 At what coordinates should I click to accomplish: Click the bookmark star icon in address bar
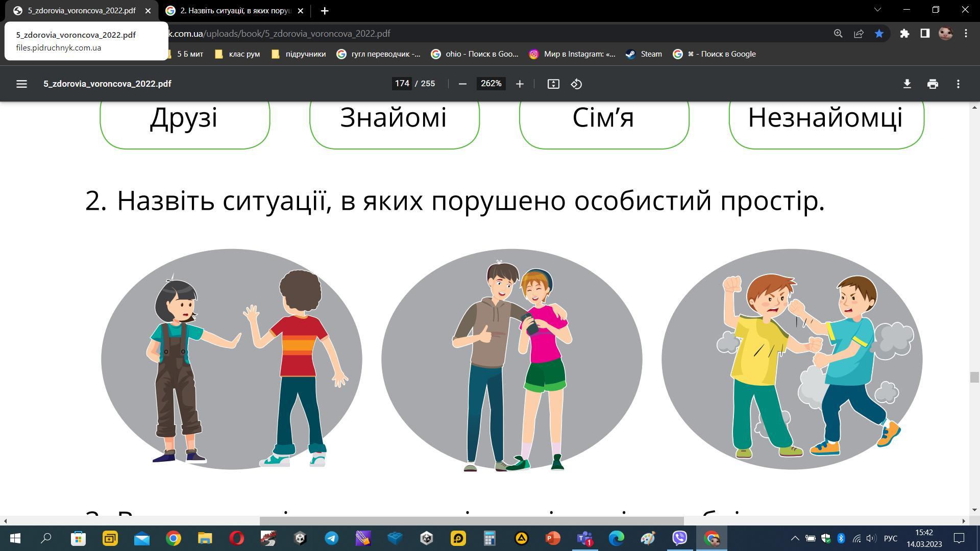879,34
